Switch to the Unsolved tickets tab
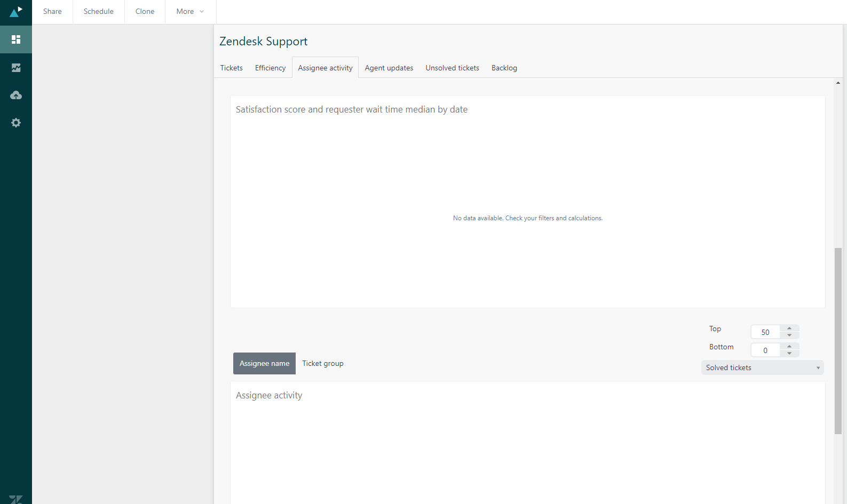 [452, 68]
